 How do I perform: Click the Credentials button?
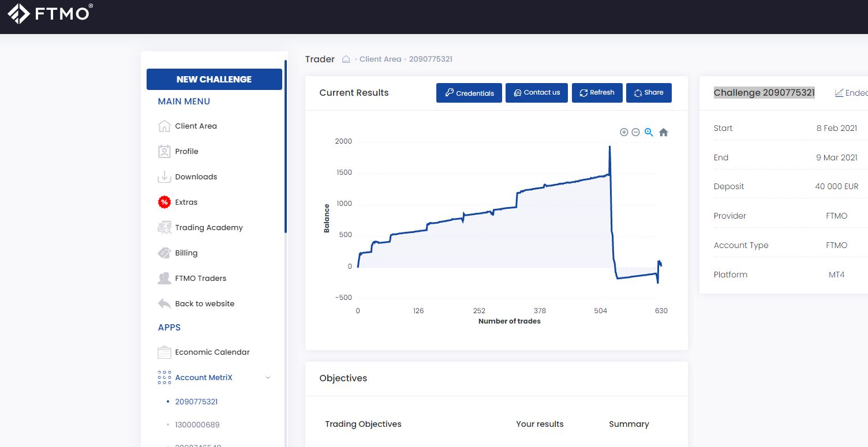pos(469,93)
